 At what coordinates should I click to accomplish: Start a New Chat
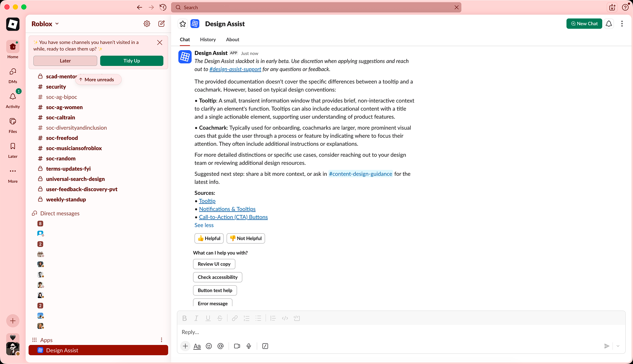pyautogui.click(x=584, y=24)
